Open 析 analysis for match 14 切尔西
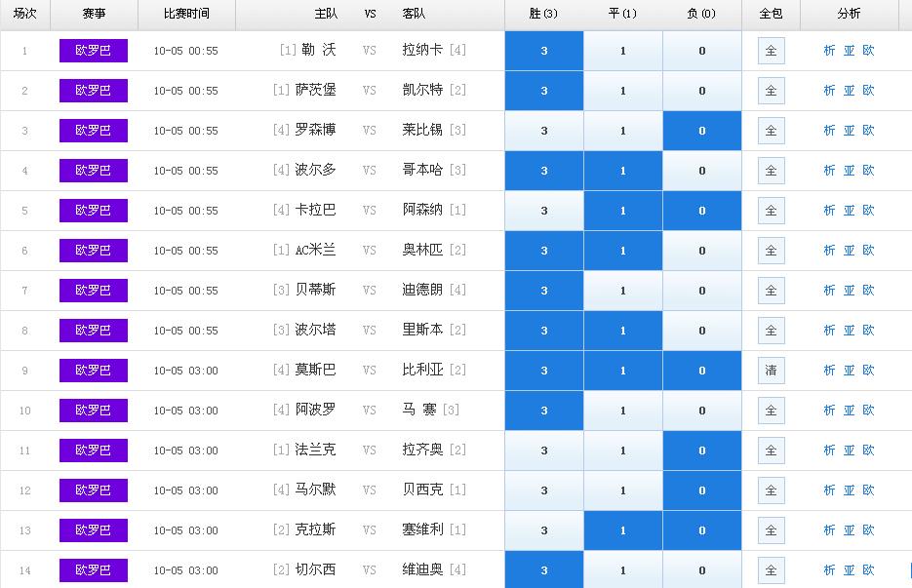This screenshot has width=912, height=588. coord(829,570)
